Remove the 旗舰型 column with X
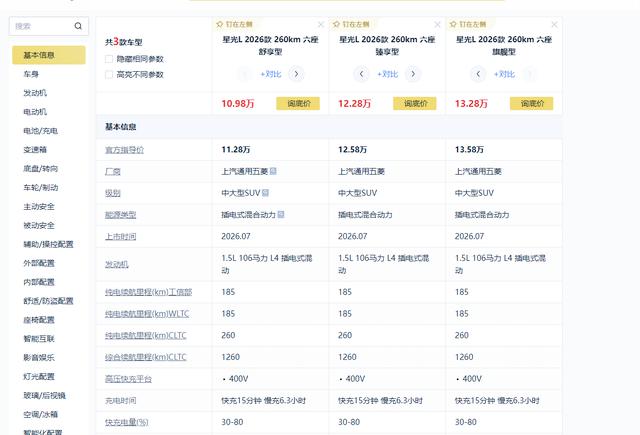Image resolution: width=640 pixels, height=435 pixels. 554,24
